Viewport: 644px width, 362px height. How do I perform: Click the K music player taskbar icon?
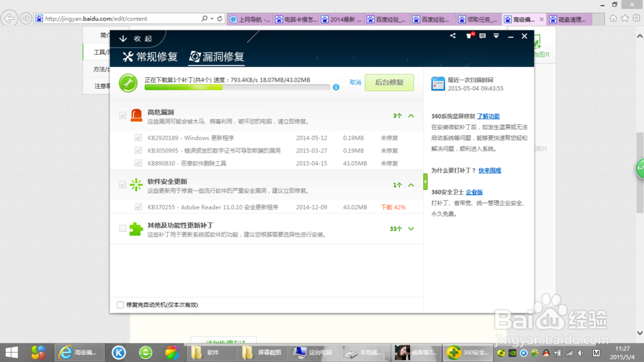[118, 352]
